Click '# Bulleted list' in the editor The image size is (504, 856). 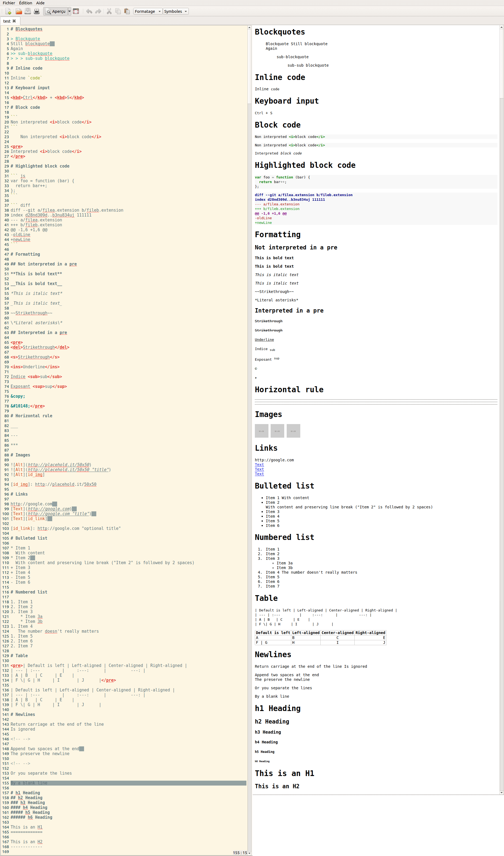click(29, 538)
